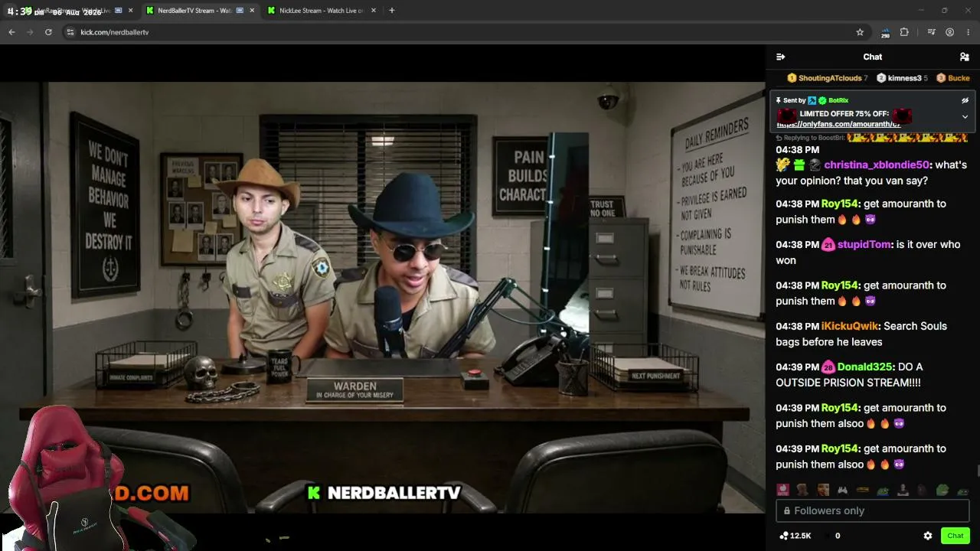
Task: View the 12.5K channel points balance
Action: point(795,536)
